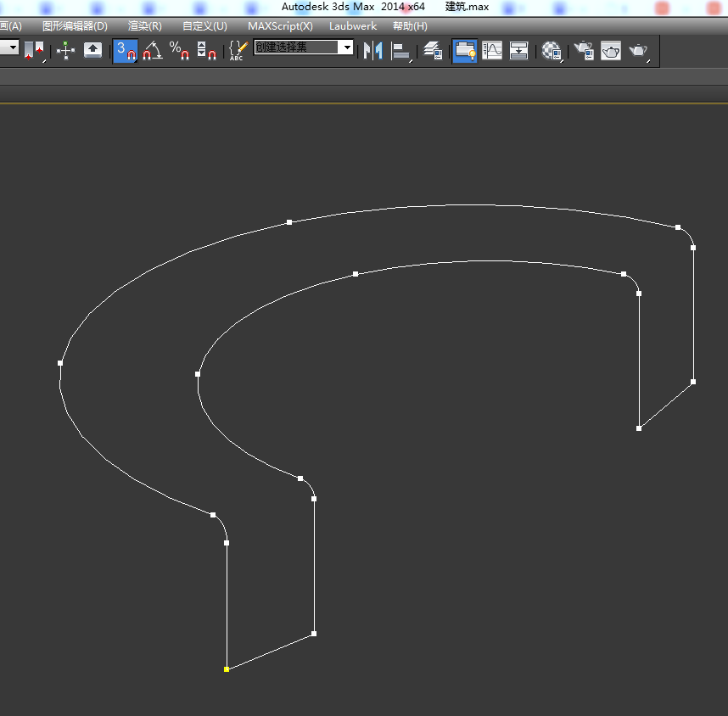Open the MAXScript(X) menu

click(x=281, y=26)
